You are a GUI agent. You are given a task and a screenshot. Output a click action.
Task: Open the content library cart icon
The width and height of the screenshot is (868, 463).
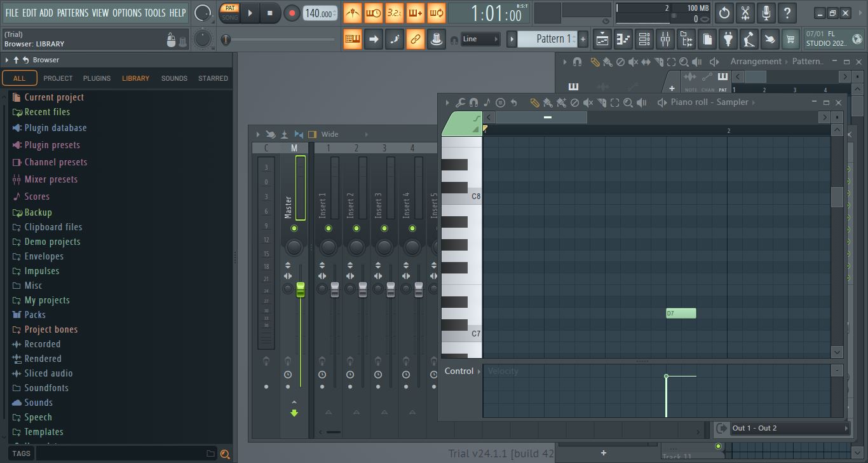pos(790,39)
